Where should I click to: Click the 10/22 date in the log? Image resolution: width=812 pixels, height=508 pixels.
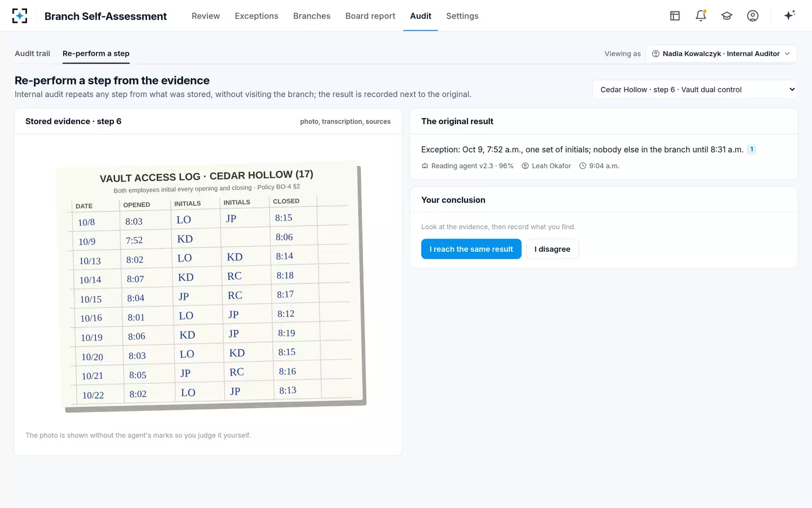(93, 395)
